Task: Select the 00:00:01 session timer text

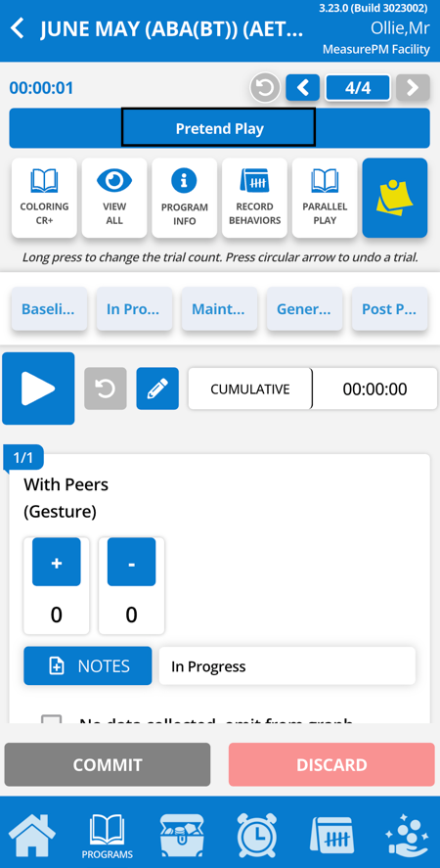Action: [x=41, y=88]
